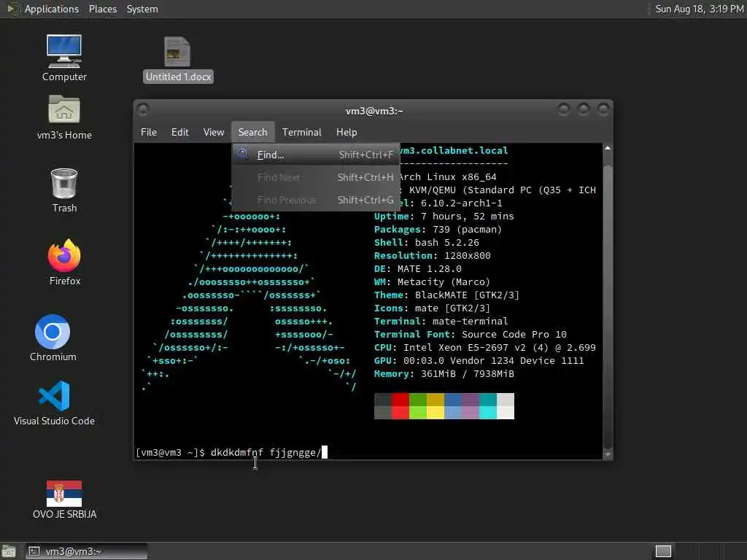
Task: Click the vm3@vm3:~ taskbar window button
Action: [x=86, y=551]
